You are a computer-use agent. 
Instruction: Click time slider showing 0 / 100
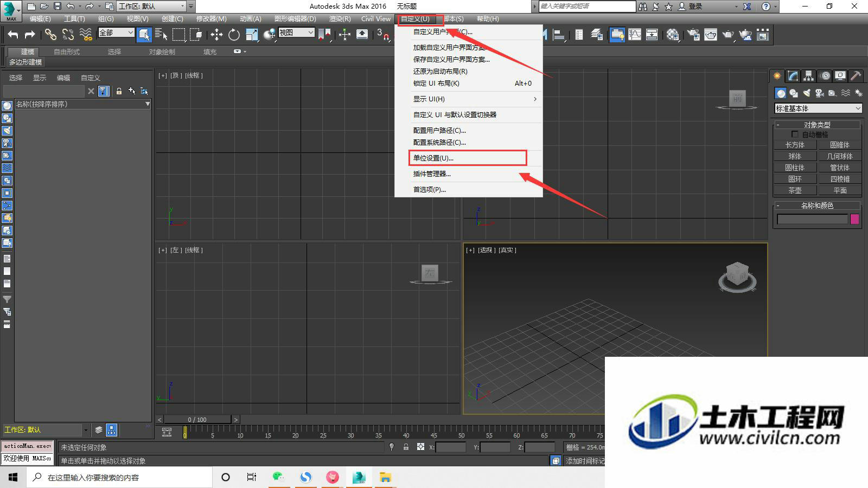tap(197, 419)
